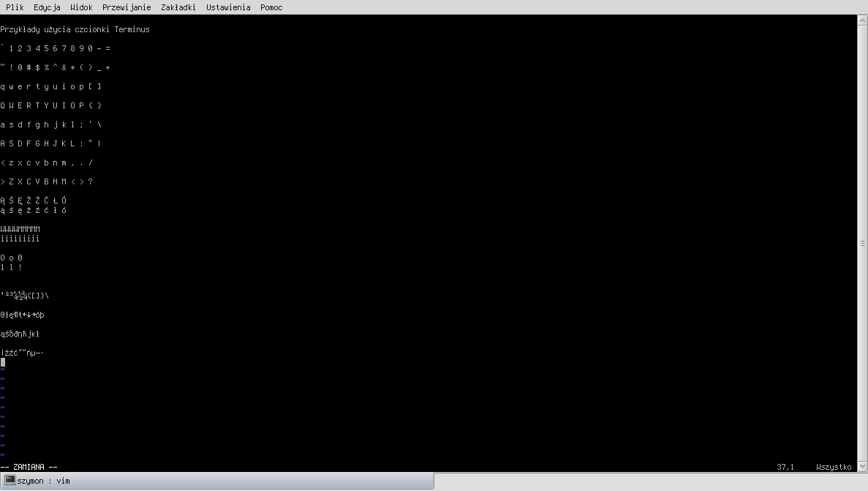
Task: Click the vim block cursor
Action: coord(3,362)
